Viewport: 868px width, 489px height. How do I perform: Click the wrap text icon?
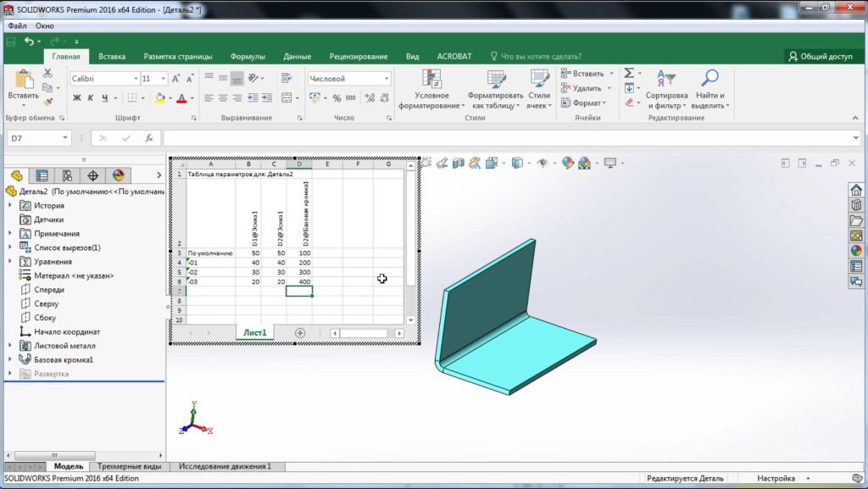pyautogui.click(x=287, y=78)
